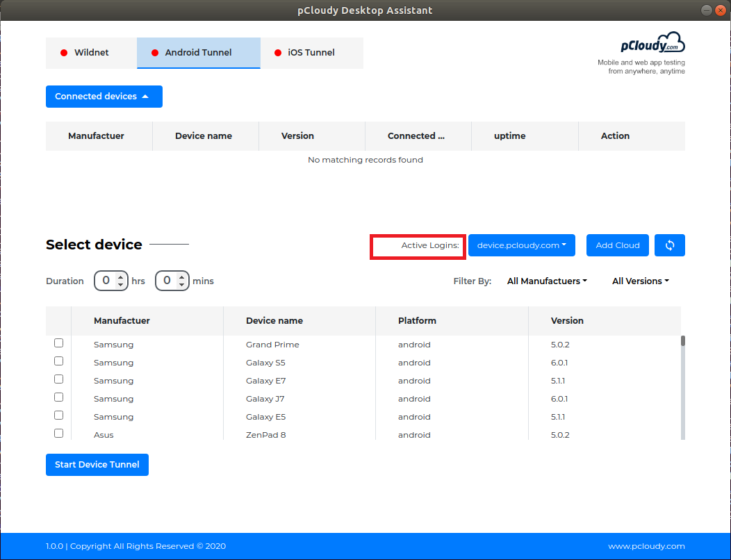
Task: Open the pCloudy.com logo
Action: pos(652,42)
